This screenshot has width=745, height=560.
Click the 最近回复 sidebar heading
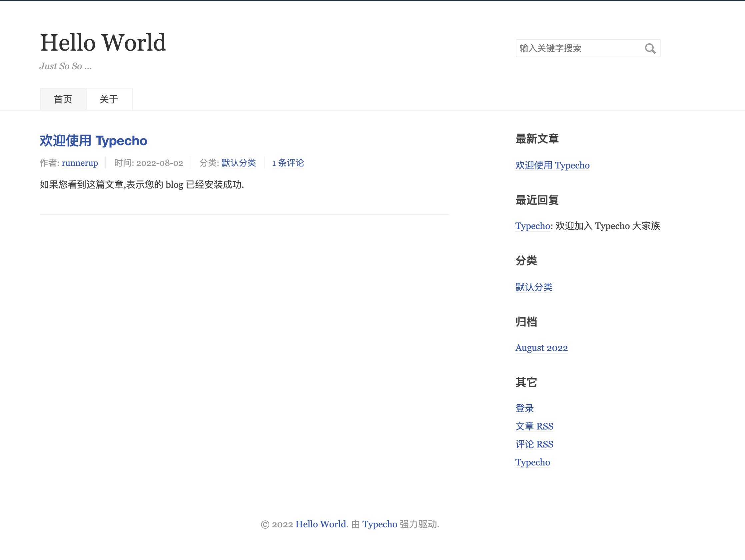point(537,200)
